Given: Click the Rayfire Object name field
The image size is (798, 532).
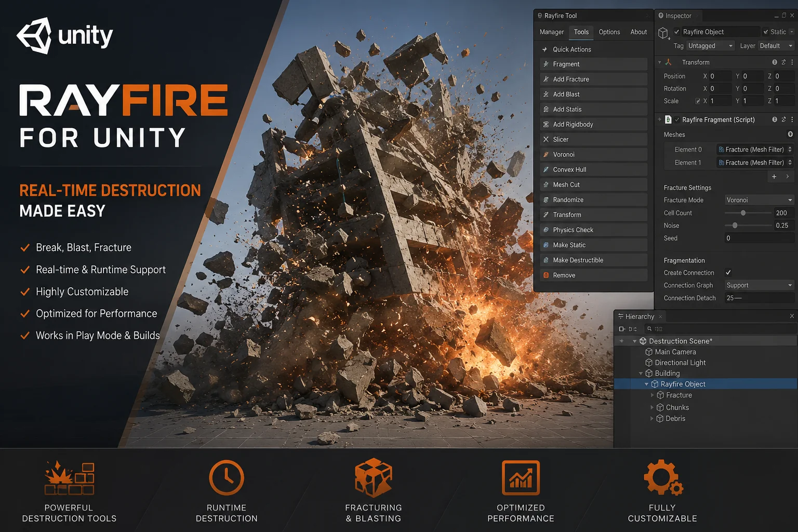Looking at the screenshot, I should pyautogui.click(x=720, y=32).
